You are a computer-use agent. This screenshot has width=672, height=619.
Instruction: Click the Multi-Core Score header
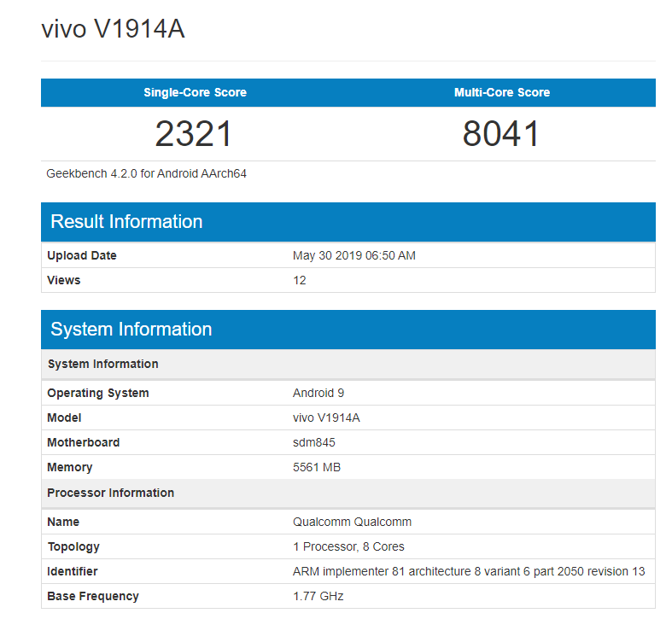coord(502,92)
